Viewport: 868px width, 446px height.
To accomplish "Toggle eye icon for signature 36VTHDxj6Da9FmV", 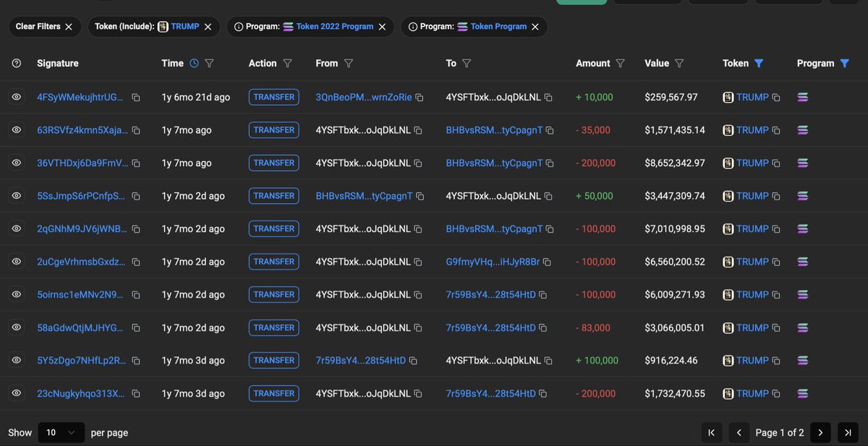I will [x=17, y=163].
